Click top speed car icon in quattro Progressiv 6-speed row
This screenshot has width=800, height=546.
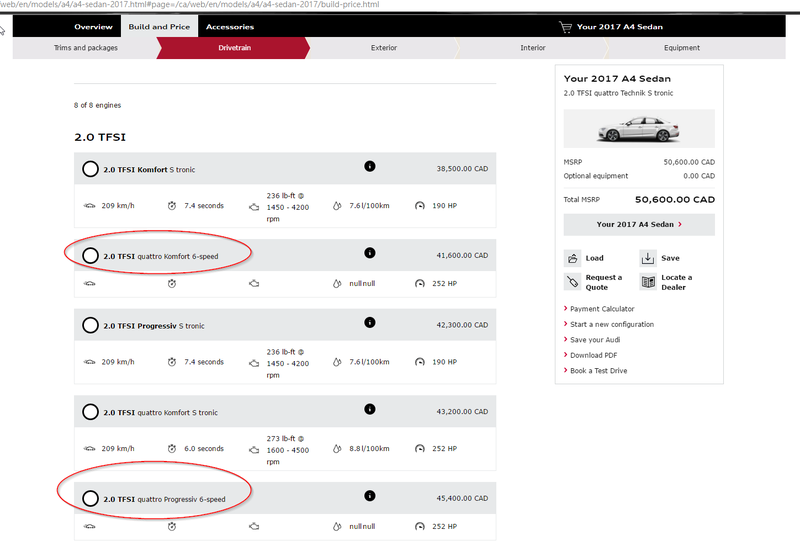(x=89, y=526)
